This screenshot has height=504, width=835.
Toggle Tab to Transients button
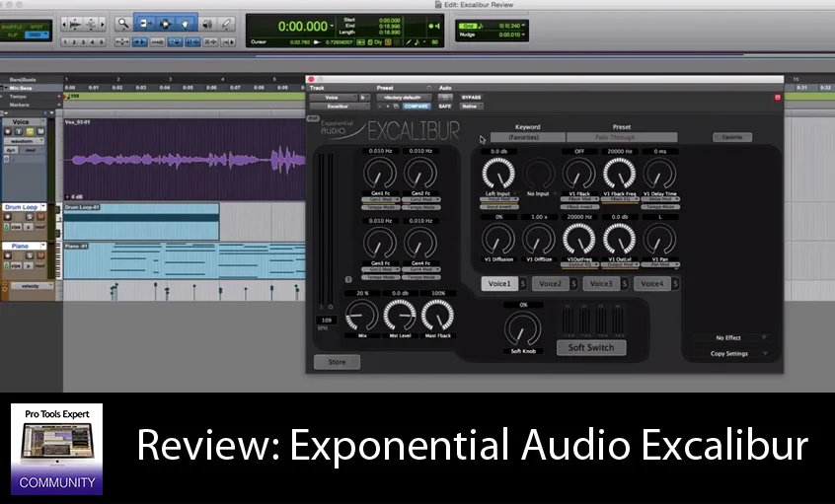coord(139,41)
